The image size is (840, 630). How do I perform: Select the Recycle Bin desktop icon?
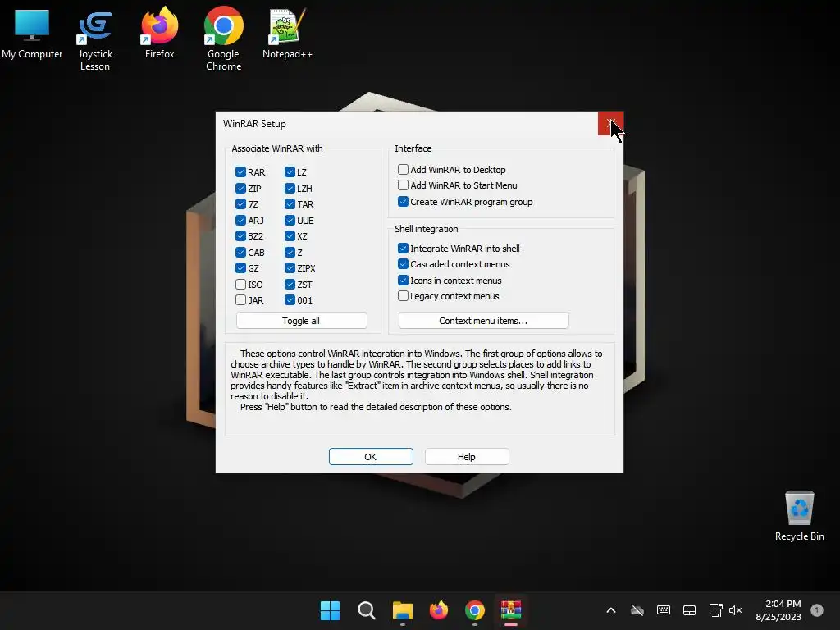coord(799,516)
